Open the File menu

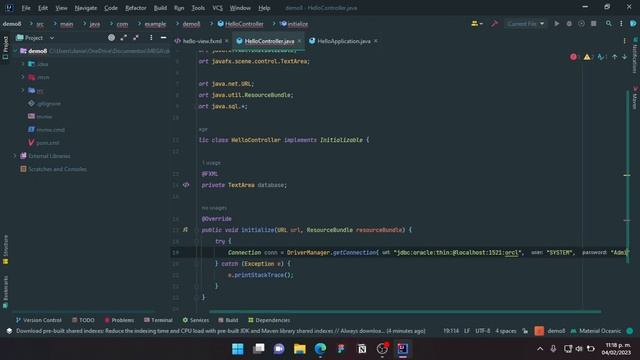pos(26,8)
